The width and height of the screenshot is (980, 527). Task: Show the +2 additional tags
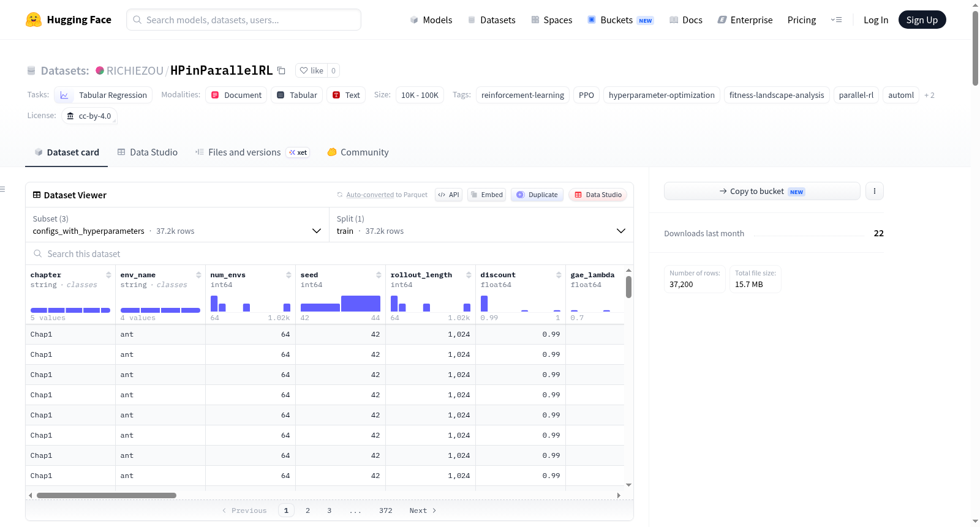[929, 95]
